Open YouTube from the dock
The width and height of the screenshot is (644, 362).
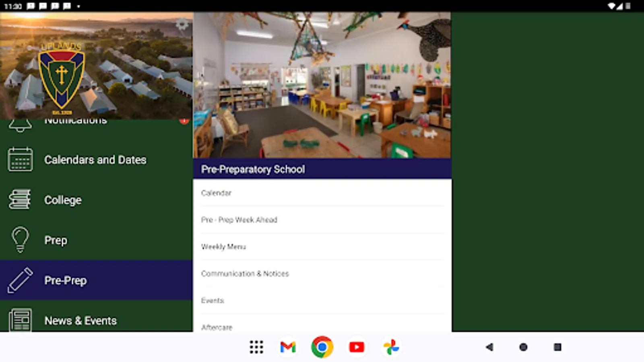coord(356,347)
